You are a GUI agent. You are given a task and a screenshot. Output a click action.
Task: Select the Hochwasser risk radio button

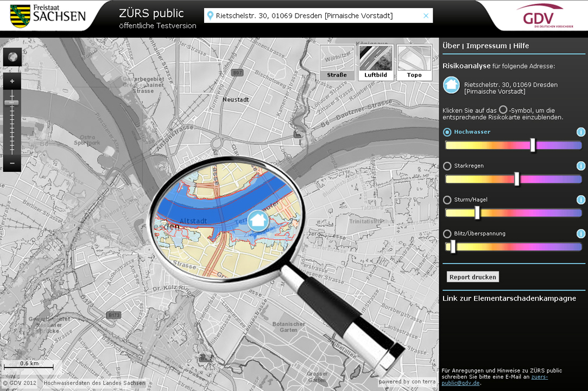point(447,132)
